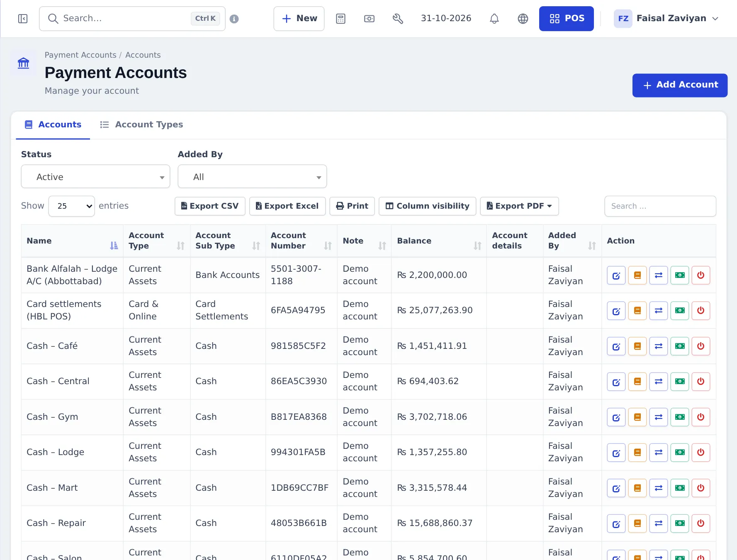Sort by Account Type column header
The image size is (737, 560).
click(157, 241)
